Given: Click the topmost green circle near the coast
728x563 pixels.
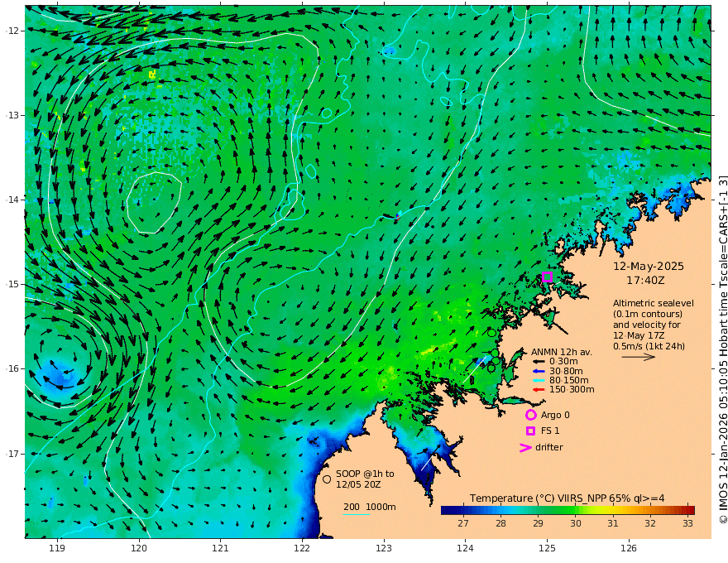Looking at the screenshot, I should tap(491, 333).
